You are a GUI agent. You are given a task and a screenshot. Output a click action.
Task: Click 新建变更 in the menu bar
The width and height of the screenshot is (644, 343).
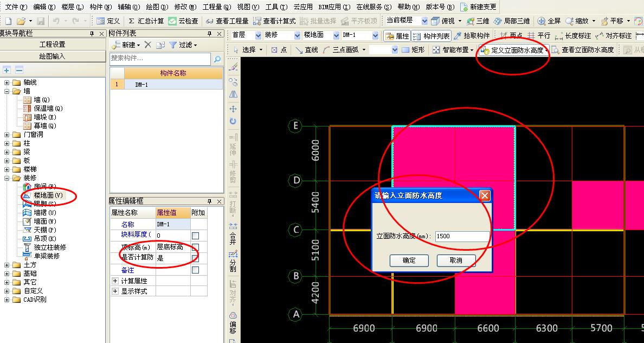(x=479, y=7)
